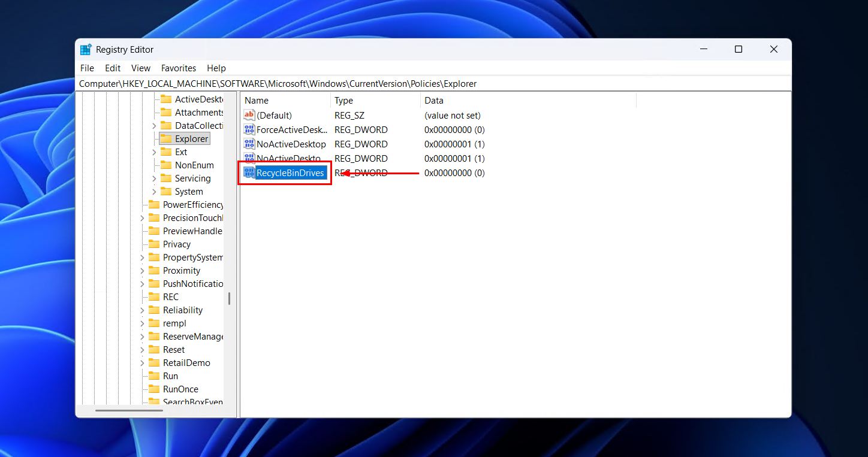Expand the DataCollection tree node
The height and width of the screenshot is (457, 868).
click(x=155, y=125)
